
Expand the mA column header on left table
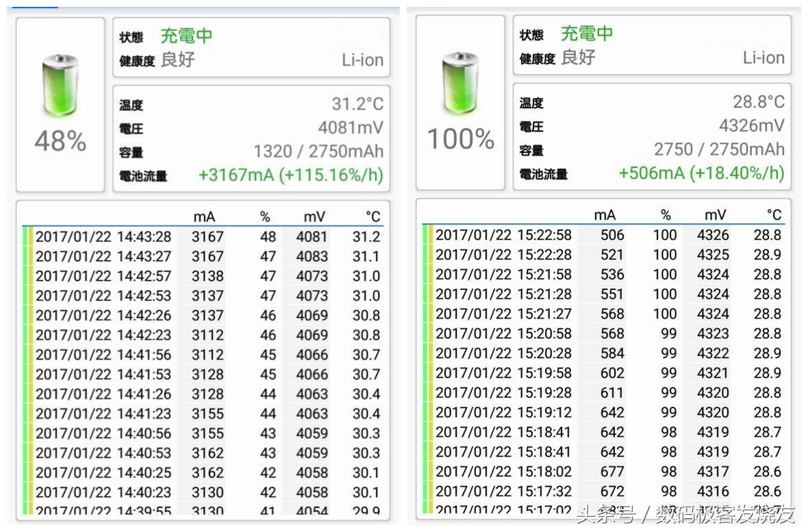coord(205,215)
